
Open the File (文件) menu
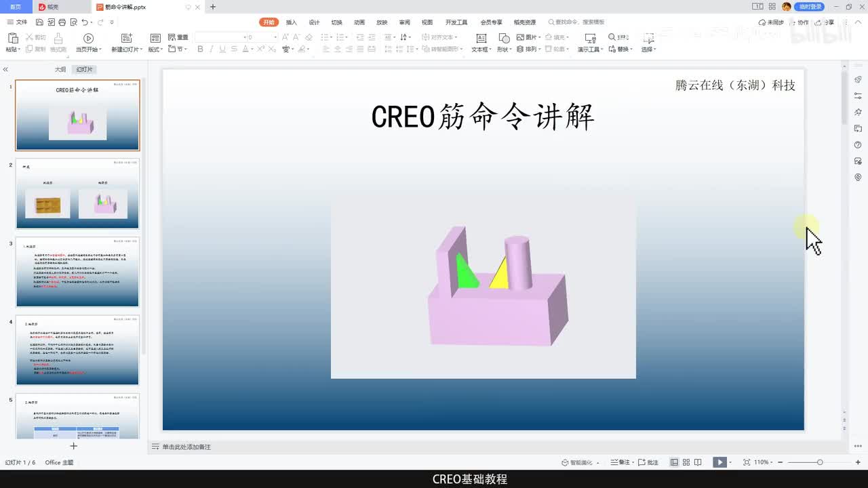click(17, 22)
